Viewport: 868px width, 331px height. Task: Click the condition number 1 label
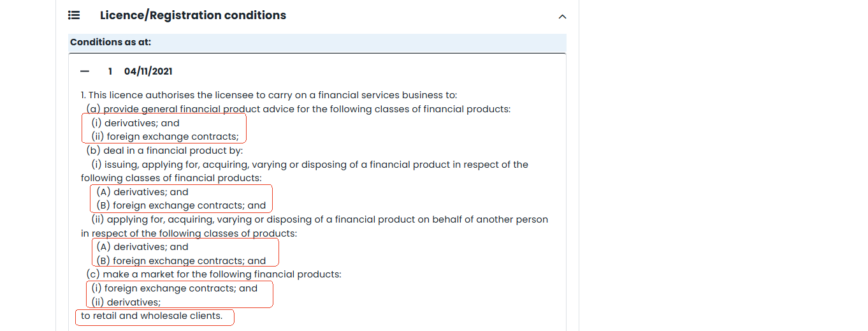click(x=110, y=71)
